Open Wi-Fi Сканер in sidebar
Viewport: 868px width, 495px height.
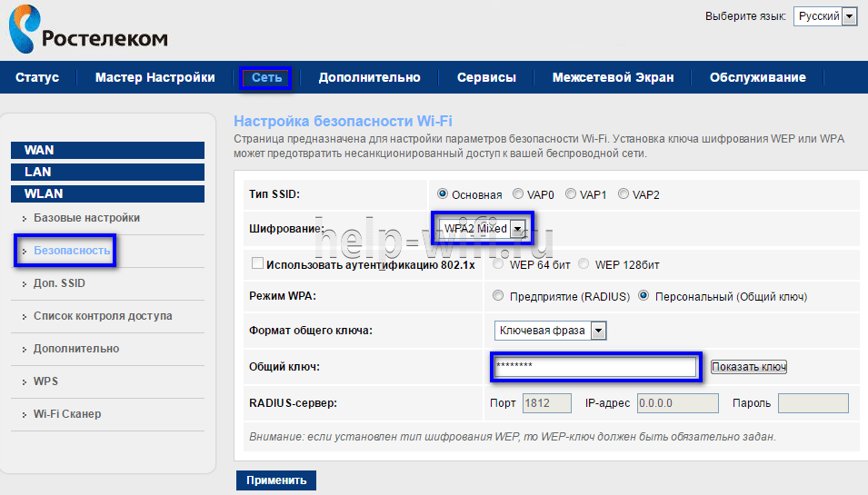67,414
